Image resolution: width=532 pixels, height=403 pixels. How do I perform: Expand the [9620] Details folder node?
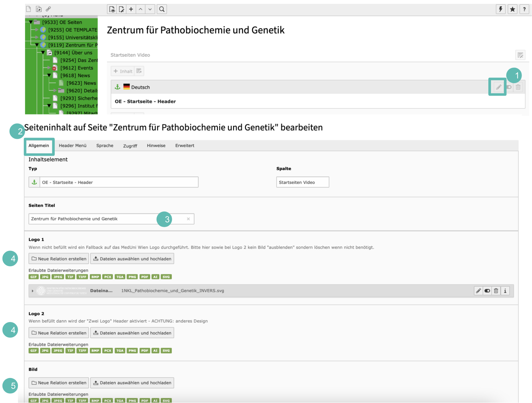pyautogui.click(x=55, y=90)
